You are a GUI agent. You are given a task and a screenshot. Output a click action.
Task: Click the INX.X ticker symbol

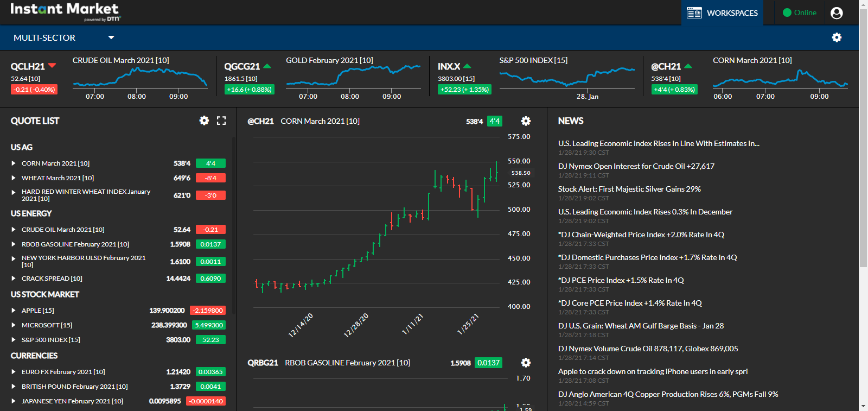pyautogui.click(x=449, y=66)
